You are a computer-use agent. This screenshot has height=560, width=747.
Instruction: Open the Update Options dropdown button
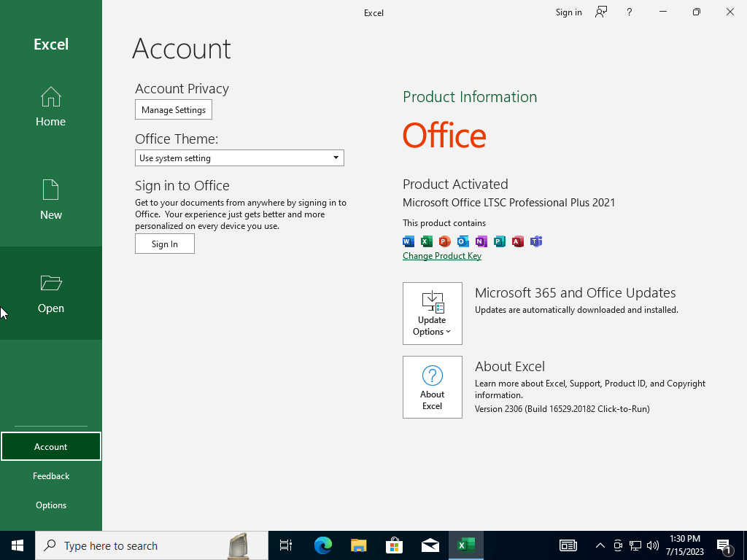[432, 314]
